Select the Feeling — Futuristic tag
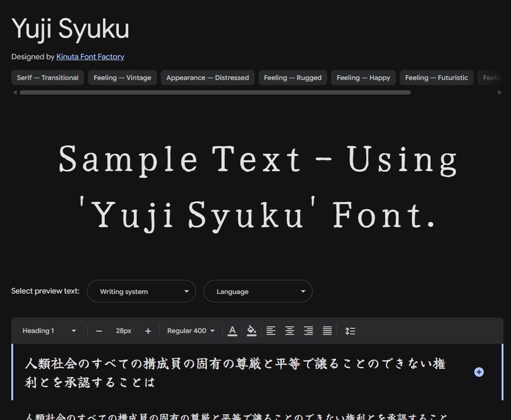 point(437,78)
